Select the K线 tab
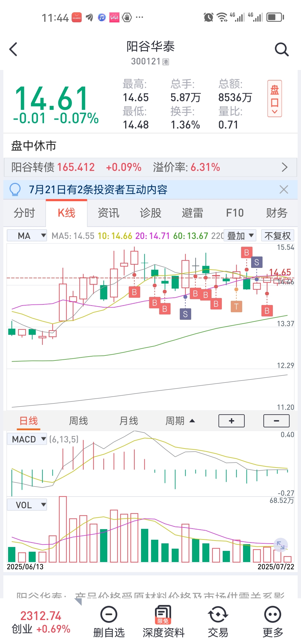301x644 pixels. 66,213
